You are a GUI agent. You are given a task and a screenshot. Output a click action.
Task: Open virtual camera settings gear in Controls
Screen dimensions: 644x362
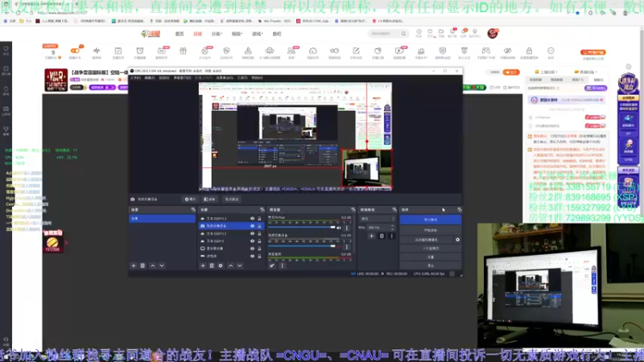tap(457, 240)
